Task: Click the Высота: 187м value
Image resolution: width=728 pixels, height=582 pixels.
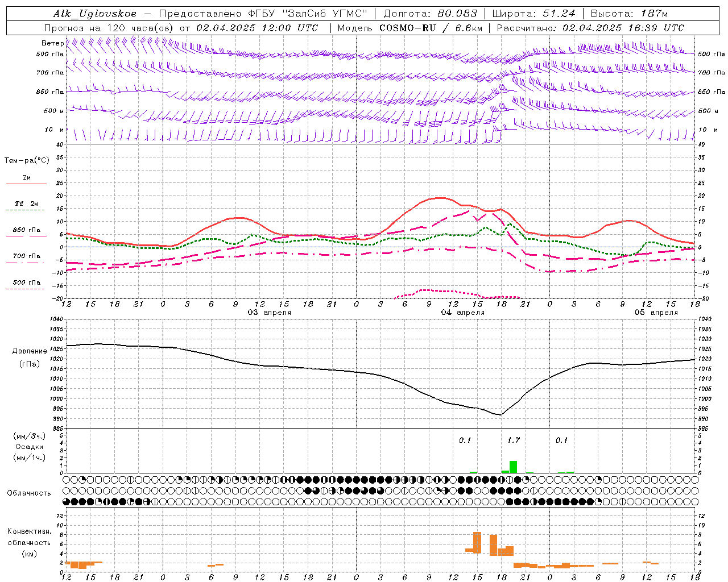Action: coord(629,14)
